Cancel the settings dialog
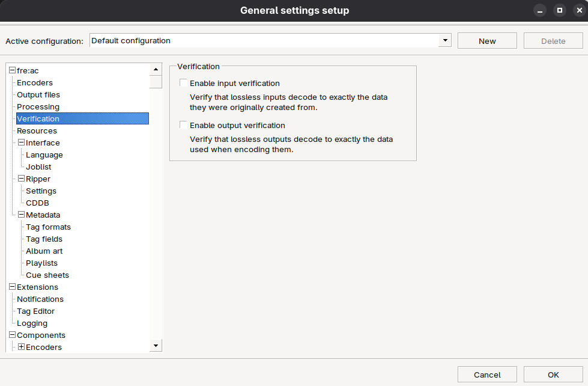588x386 pixels. click(x=487, y=375)
